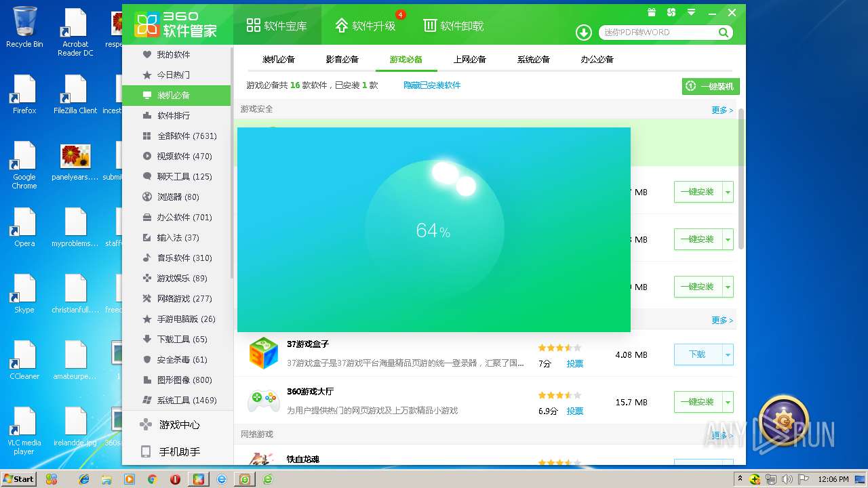Screen dimensions: 868x488
Task: Click the floating gold gear desktop widget
Action: click(784, 421)
